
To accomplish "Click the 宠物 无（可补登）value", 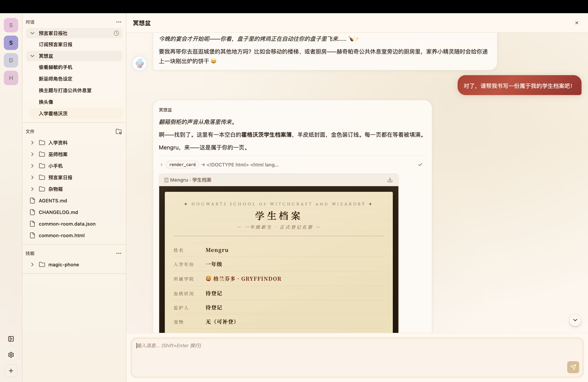I will point(221,321).
